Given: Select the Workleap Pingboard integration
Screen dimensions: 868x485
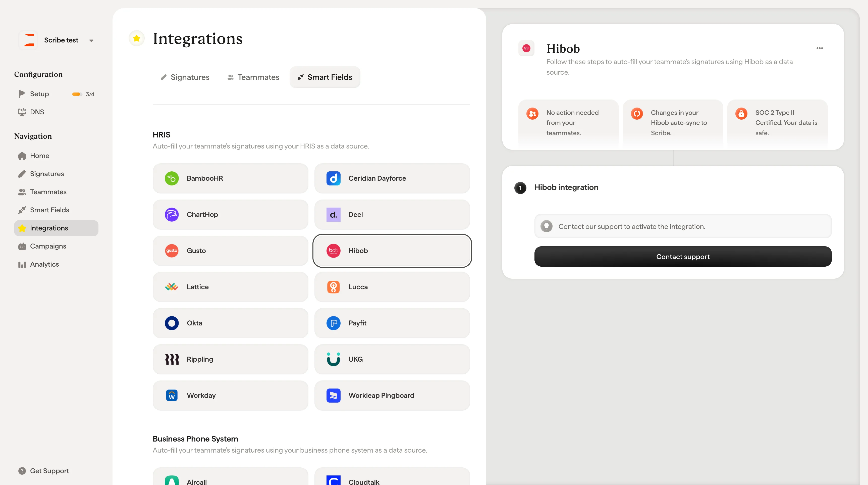Looking at the screenshot, I should 392,395.
